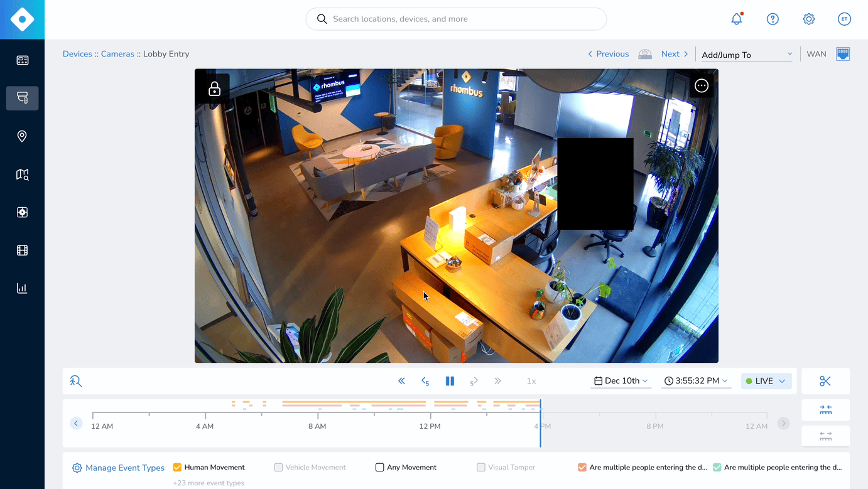Skip forward 5 seconds
Viewport: 868px width, 489px height.
tap(474, 381)
